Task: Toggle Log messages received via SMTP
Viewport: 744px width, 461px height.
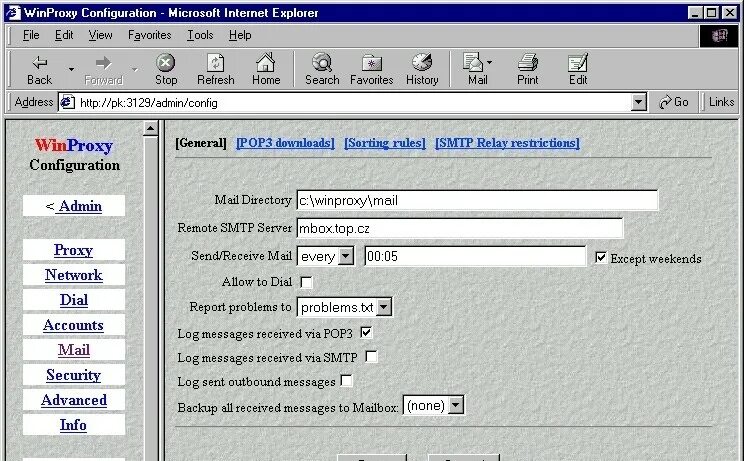Action: click(x=371, y=357)
